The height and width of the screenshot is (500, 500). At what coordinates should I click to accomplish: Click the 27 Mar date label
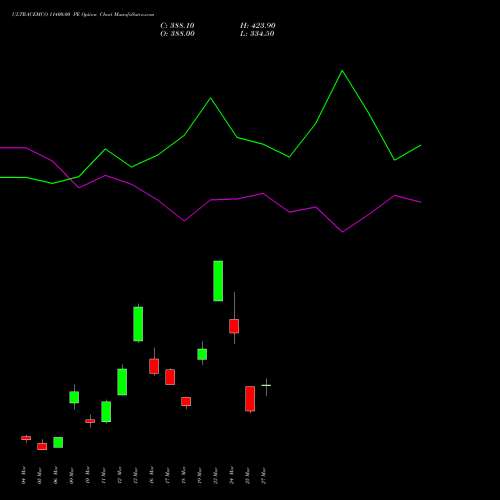tap(264, 476)
